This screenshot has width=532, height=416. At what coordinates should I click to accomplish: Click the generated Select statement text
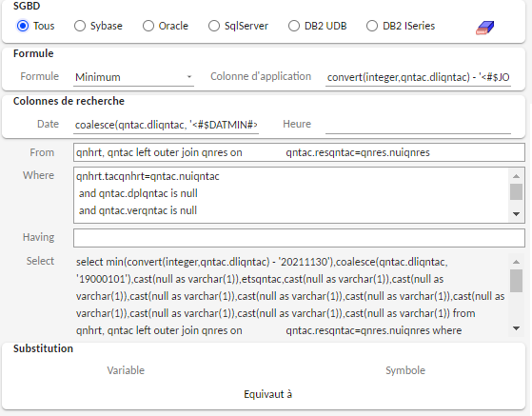tap(291, 296)
